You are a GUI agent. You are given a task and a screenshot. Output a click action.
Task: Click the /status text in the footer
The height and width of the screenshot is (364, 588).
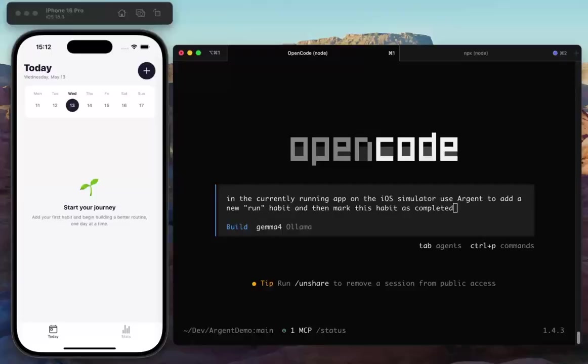coord(331,330)
